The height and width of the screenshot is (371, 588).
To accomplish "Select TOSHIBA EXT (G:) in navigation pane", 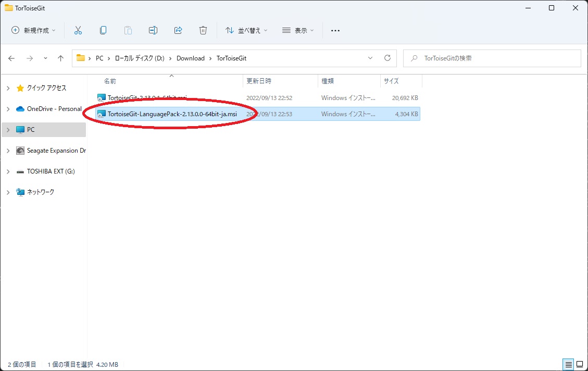I will point(44,171).
